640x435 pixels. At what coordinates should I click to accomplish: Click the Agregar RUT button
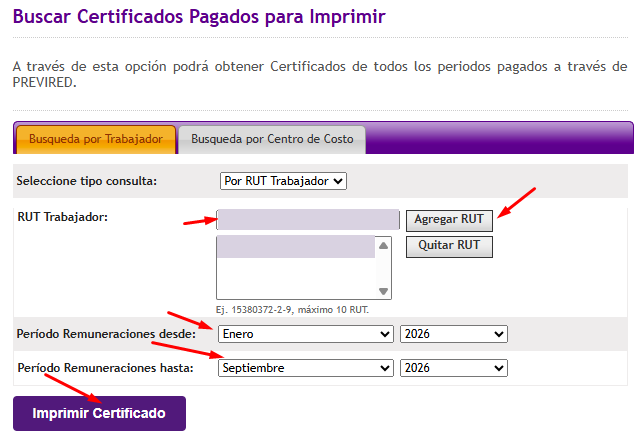(x=449, y=221)
